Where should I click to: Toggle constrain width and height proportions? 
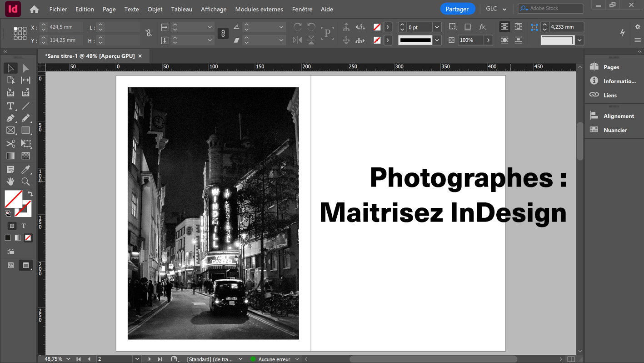(x=148, y=33)
